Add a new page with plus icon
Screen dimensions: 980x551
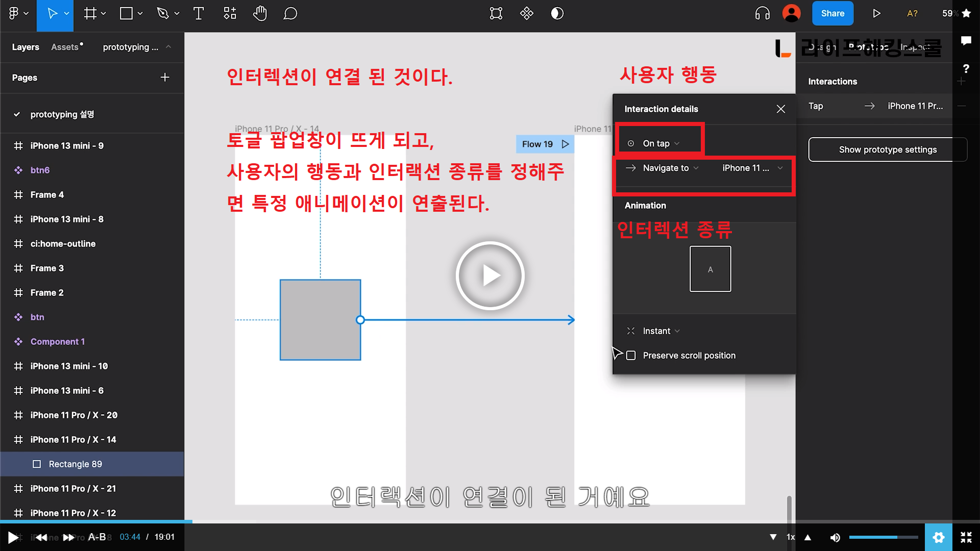click(164, 78)
